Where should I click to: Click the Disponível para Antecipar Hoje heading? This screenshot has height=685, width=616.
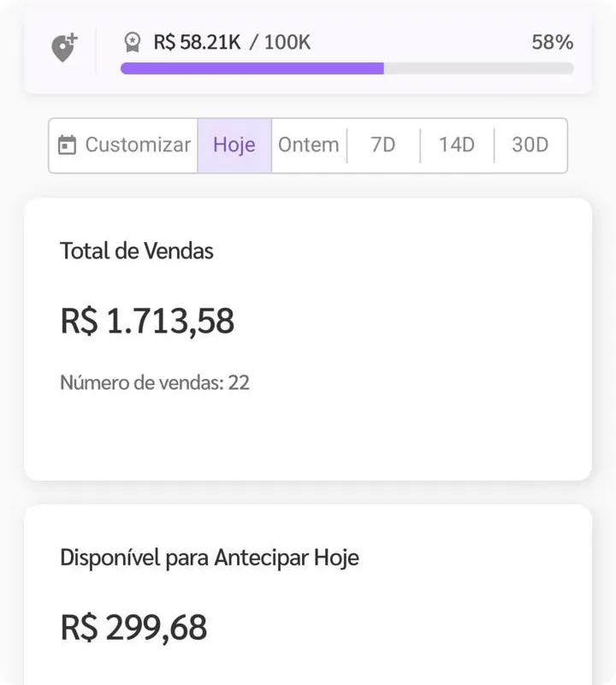(x=210, y=558)
